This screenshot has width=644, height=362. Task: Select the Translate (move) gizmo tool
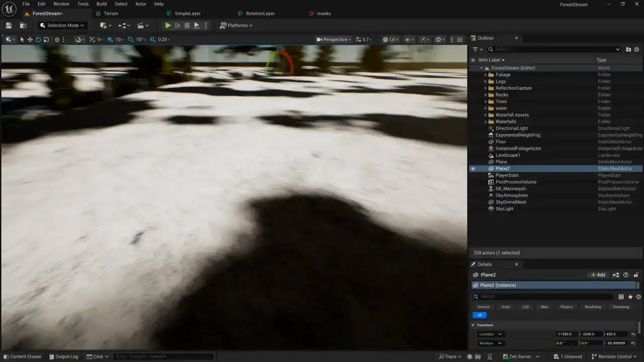(30, 40)
